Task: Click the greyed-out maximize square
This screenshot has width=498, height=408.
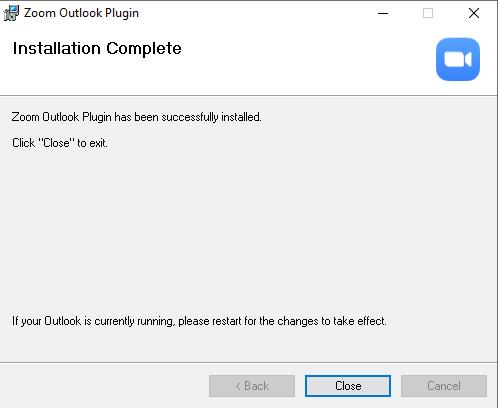Action: (x=428, y=13)
